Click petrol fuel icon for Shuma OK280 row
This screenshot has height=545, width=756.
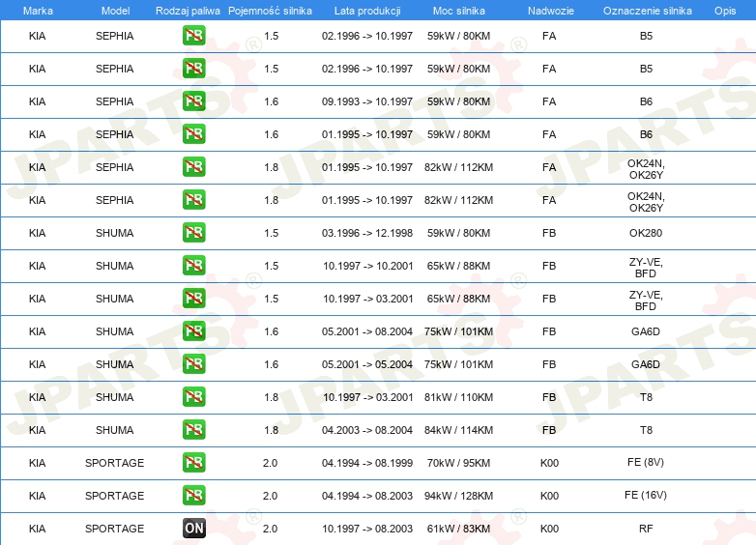[194, 232]
